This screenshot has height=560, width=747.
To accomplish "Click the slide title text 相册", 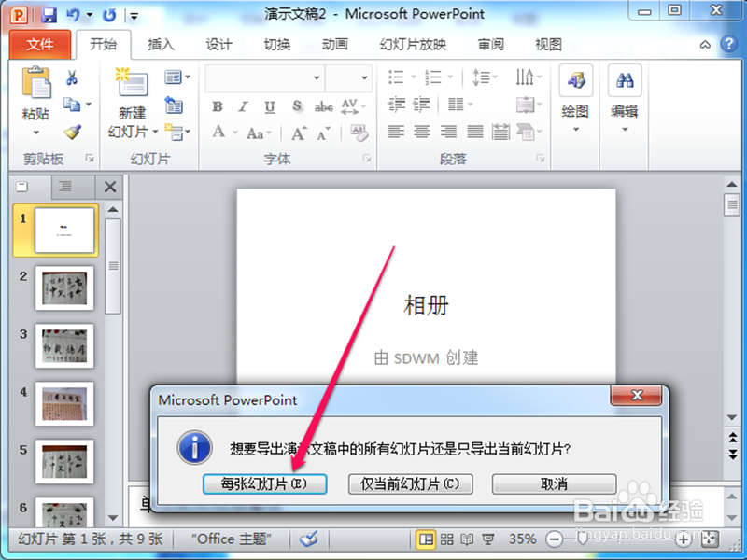I will click(426, 306).
